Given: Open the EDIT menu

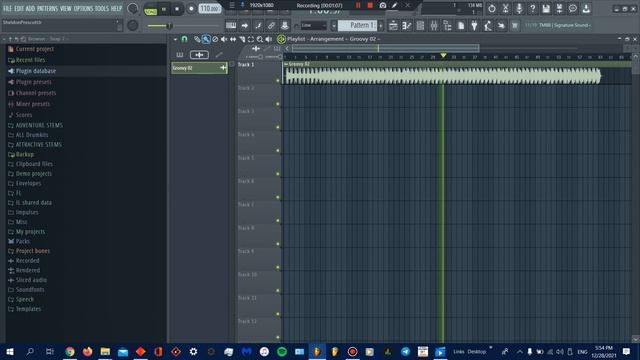Looking at the screenshot, I should coord(19,8).
